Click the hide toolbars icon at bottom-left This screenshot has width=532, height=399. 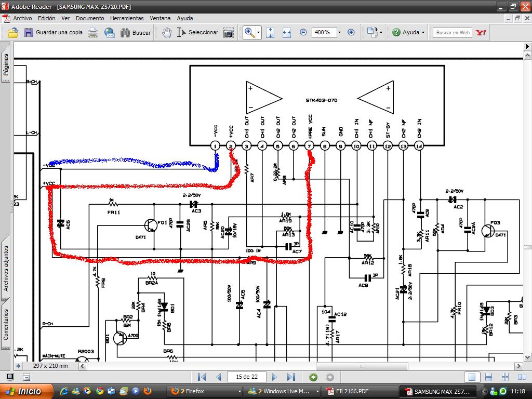pyautogui.click(x=26, y=377)
